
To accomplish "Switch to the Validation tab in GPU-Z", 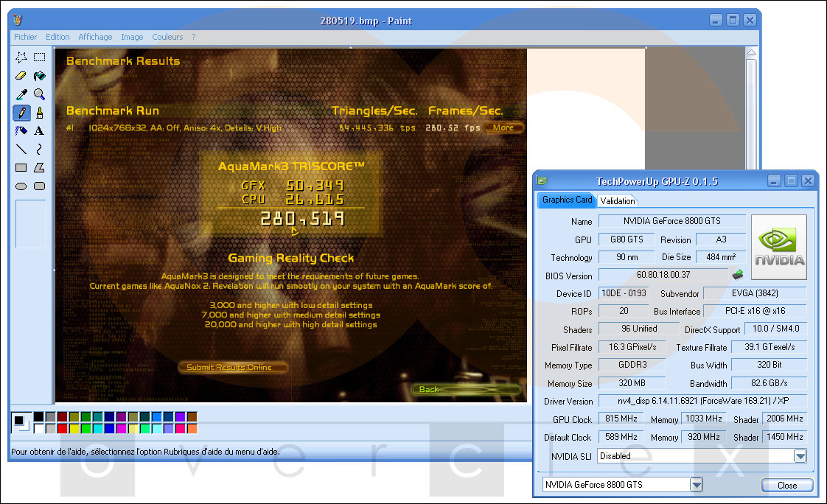I will [618, 201].
